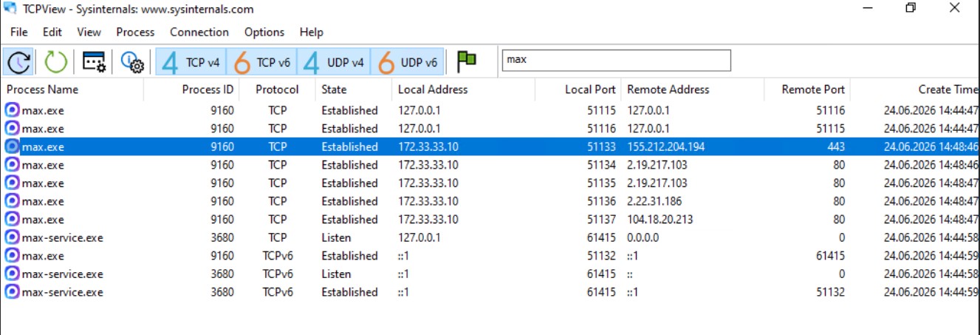Open the Process menu
The height and width of the screenshot is (335, 980).
click(135, 32)
